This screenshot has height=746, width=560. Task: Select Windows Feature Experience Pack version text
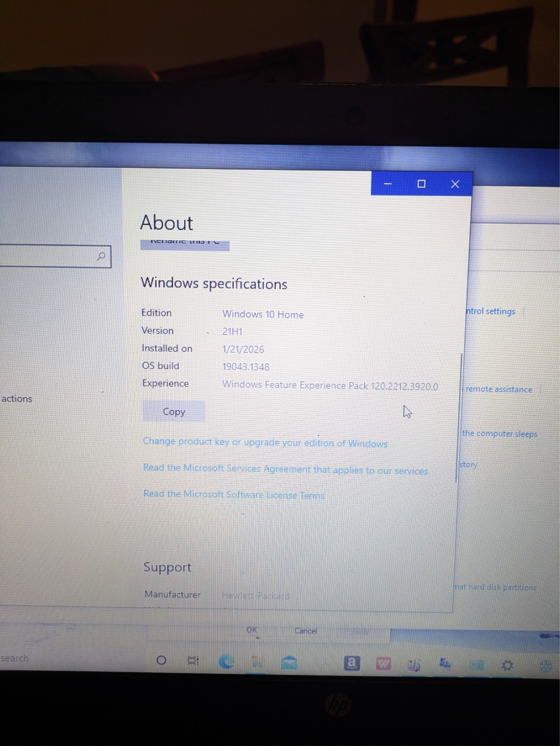click(x=330, y=385)
